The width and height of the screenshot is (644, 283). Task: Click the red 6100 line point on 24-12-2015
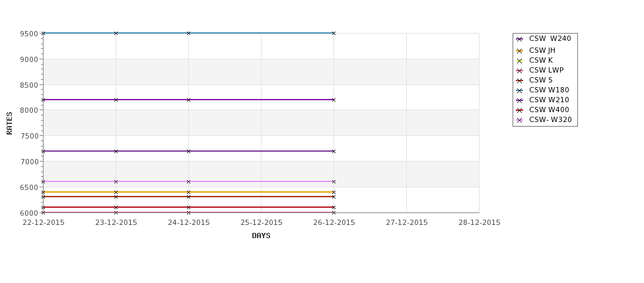click(188, 208)
